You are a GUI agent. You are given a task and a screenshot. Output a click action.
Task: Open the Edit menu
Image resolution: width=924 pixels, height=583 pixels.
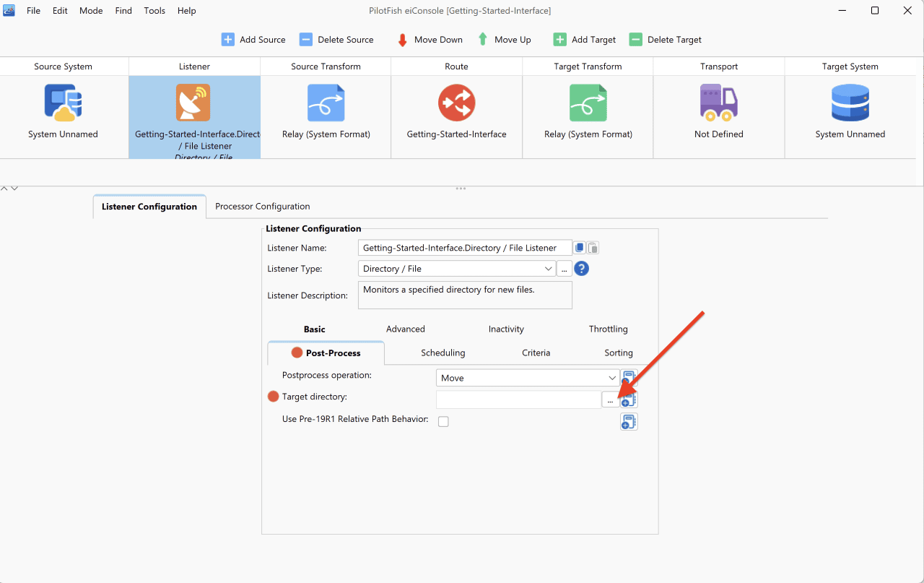click(x=60, y=11)
